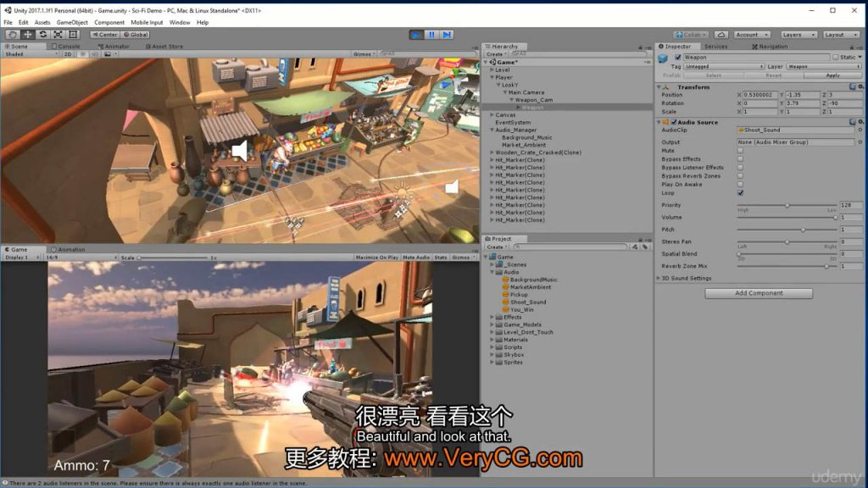Open the Shaded draw mode dropdown
Viewport: 868px width, 488px height.
click(x=31, y=54)
